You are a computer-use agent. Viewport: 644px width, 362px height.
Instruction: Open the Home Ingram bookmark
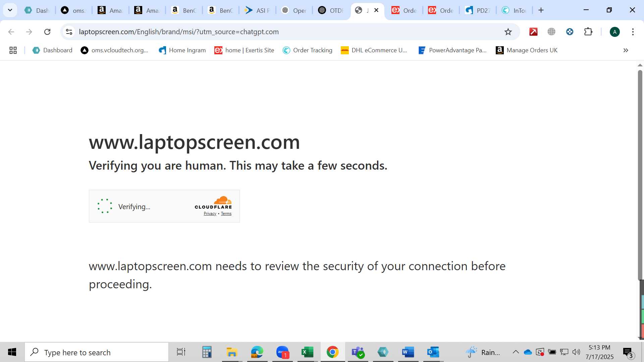[x=182, y=50]
